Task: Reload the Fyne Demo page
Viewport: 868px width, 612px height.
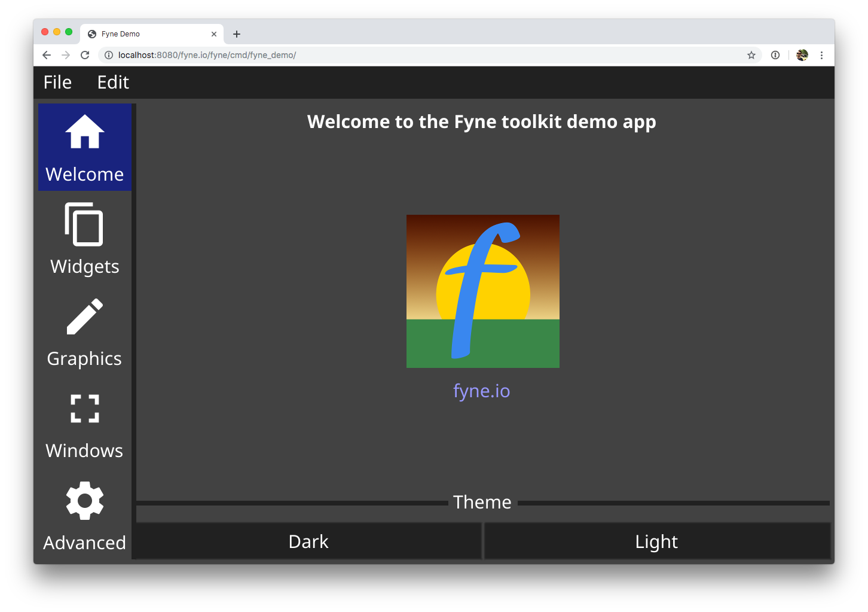Action: pyautogui.click(x=85, y=55)
